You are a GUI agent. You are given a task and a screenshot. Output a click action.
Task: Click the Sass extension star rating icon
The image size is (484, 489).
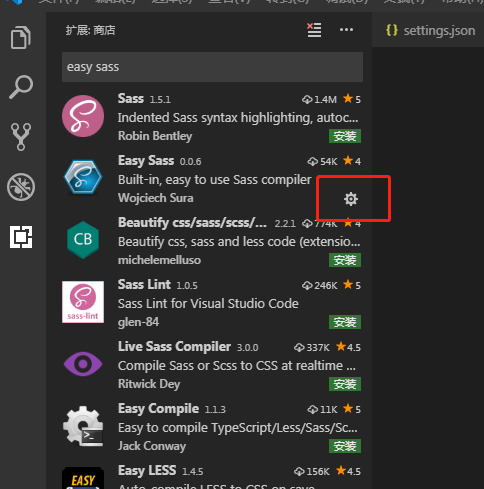(x=348, y=98)
